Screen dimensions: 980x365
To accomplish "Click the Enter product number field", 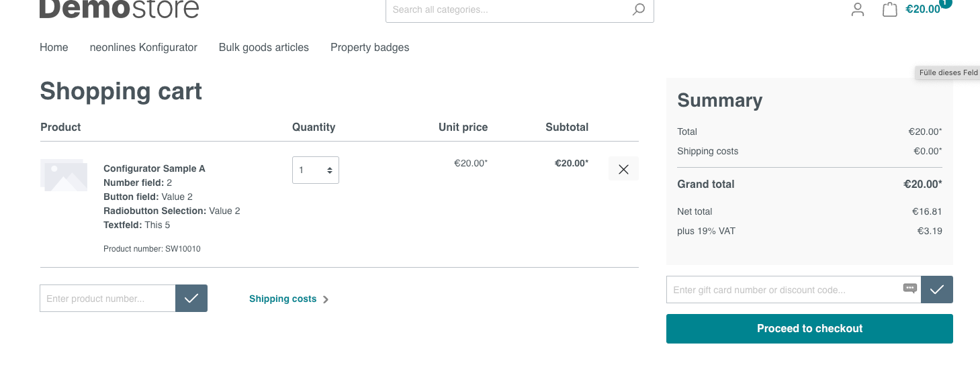I will click(x=107, y=299).
